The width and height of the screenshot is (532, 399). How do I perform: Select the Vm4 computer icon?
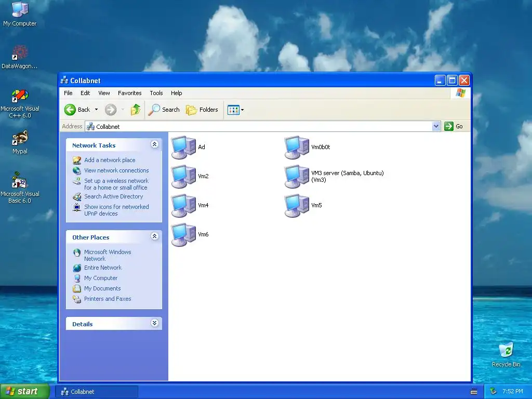[x=183, y=206]
